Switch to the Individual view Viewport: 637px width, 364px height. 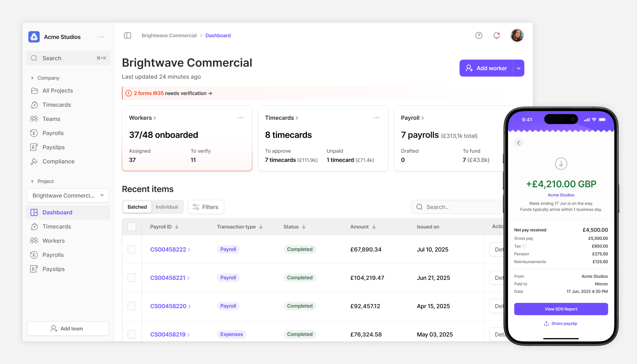pos(167,207)
